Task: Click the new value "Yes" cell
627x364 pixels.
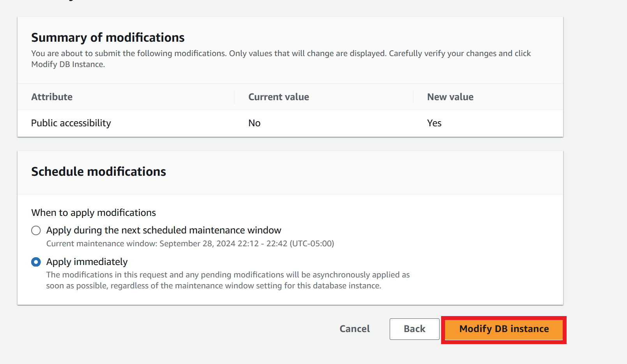Action: click(x=434, y=123)
